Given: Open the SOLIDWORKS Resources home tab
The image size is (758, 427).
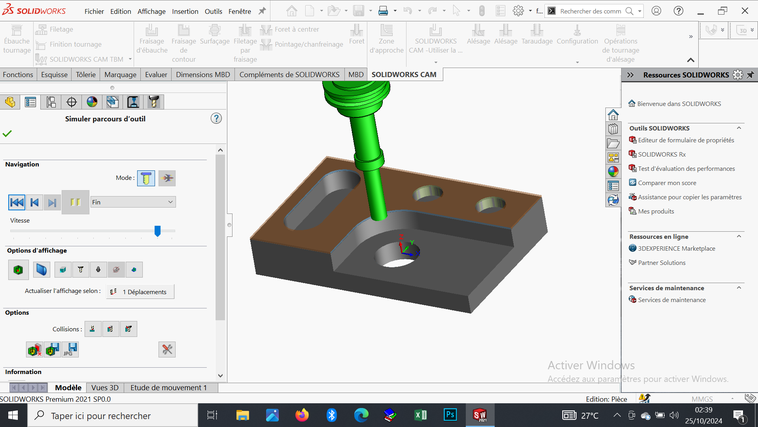Looking at the screenshot, I should (613, 114).
